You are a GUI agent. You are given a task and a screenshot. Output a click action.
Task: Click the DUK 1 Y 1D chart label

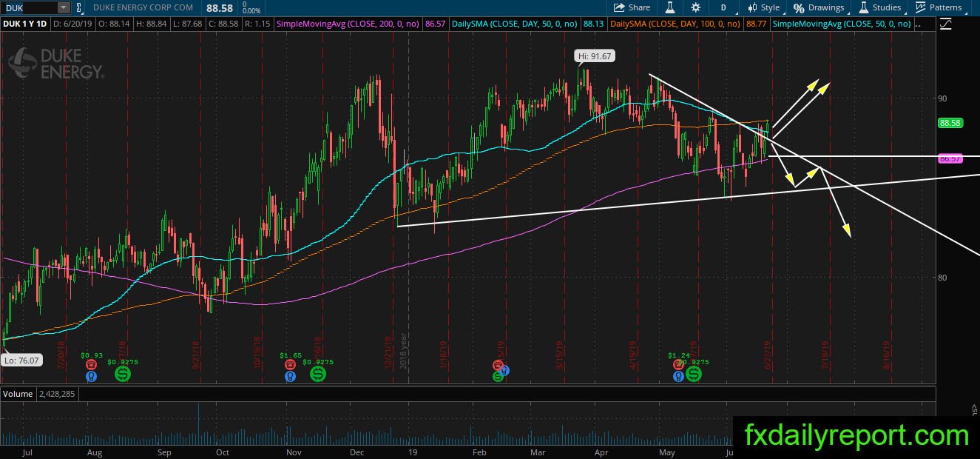[24, 24]
